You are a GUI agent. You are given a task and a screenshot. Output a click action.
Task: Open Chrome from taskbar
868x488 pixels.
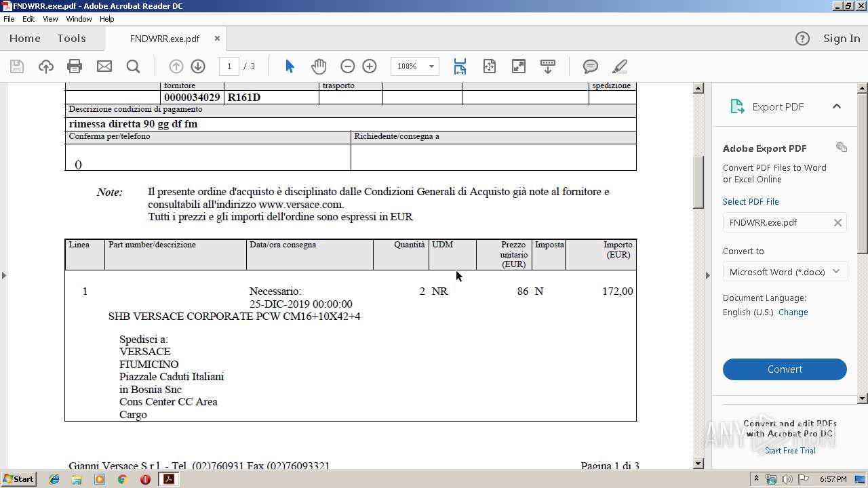(122, 479)
